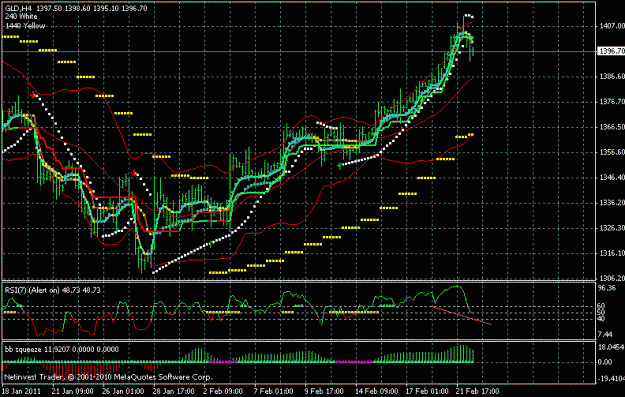Click the 1306.20 price axis label
This screenshot has width=625, height=397.
pyautogui.click(x=612, y=278)
